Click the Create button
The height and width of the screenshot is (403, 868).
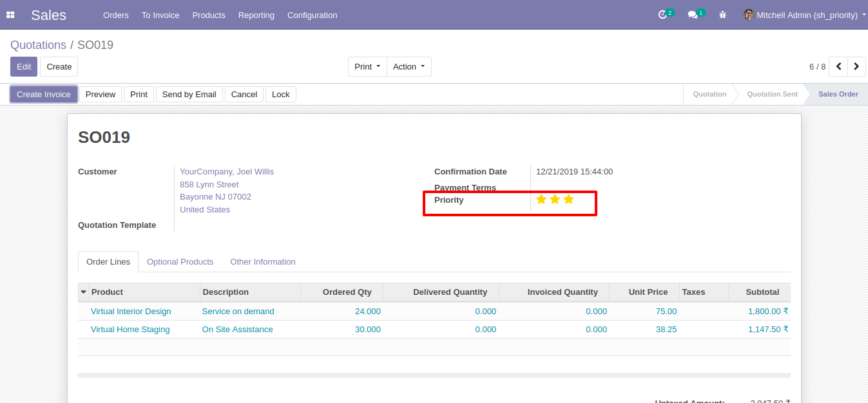[59, 66]
